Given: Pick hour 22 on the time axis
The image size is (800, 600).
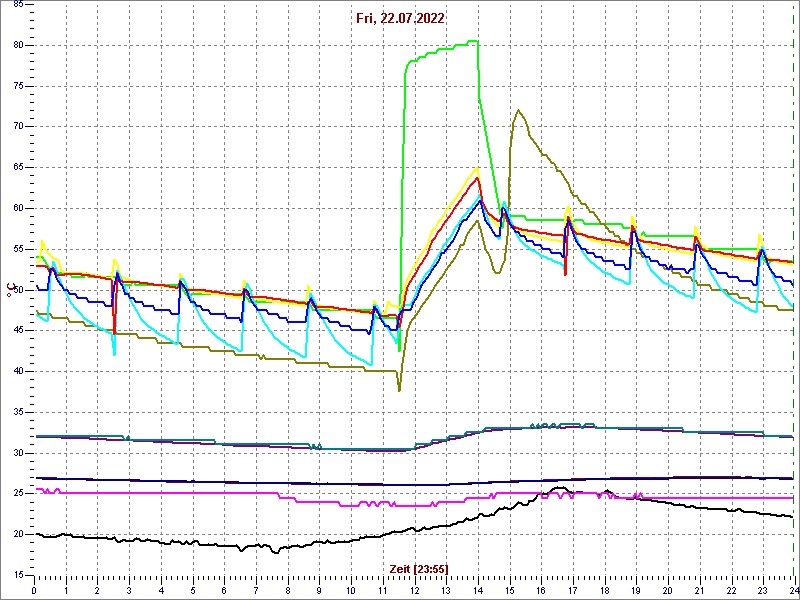Looking at the screenshot, I should pos(731,591).
